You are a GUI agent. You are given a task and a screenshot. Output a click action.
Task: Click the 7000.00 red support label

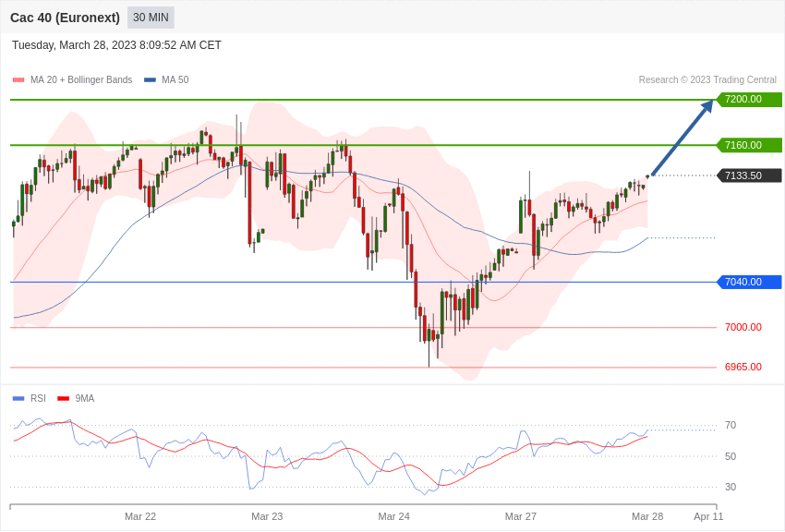tap(743, 327)
